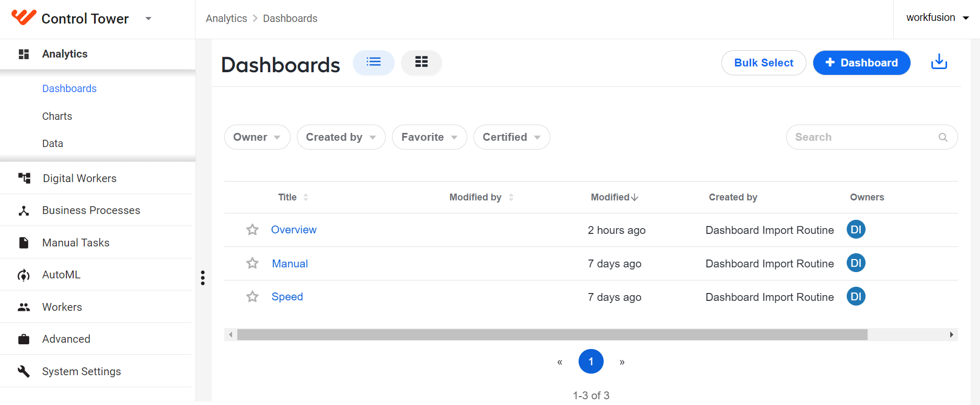
Task: Click the DI owner avatar for Overview
Action: pos(856,229)
